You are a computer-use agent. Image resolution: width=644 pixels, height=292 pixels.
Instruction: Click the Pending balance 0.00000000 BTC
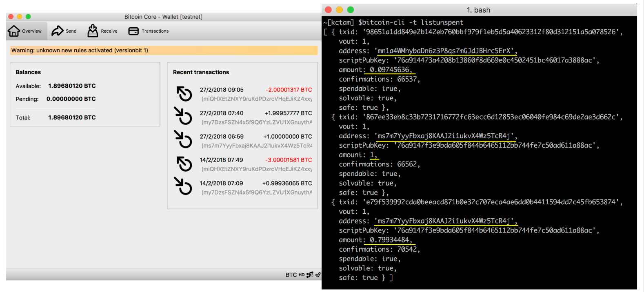tap(71, 99)
